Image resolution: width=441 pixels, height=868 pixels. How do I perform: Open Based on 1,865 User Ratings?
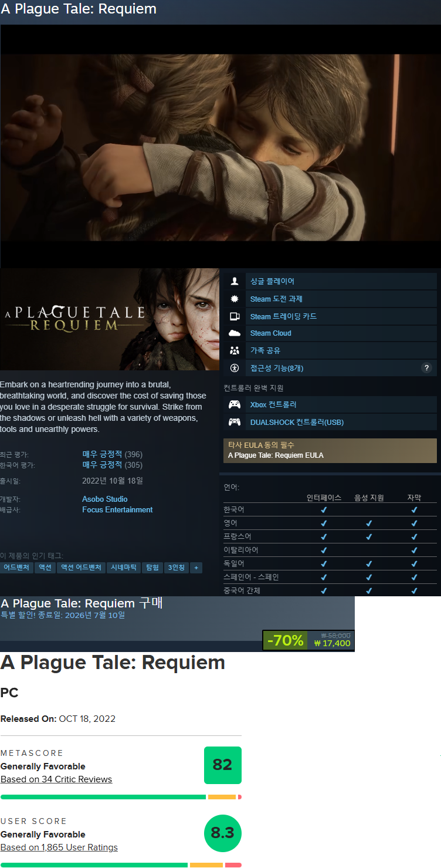(x=59, y=847)
